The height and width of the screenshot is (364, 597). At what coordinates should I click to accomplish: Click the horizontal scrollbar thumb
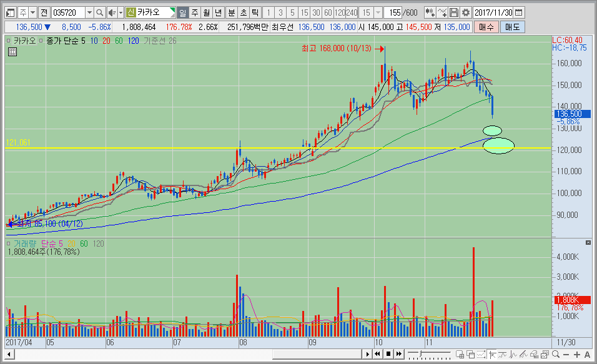coord(317,354)
